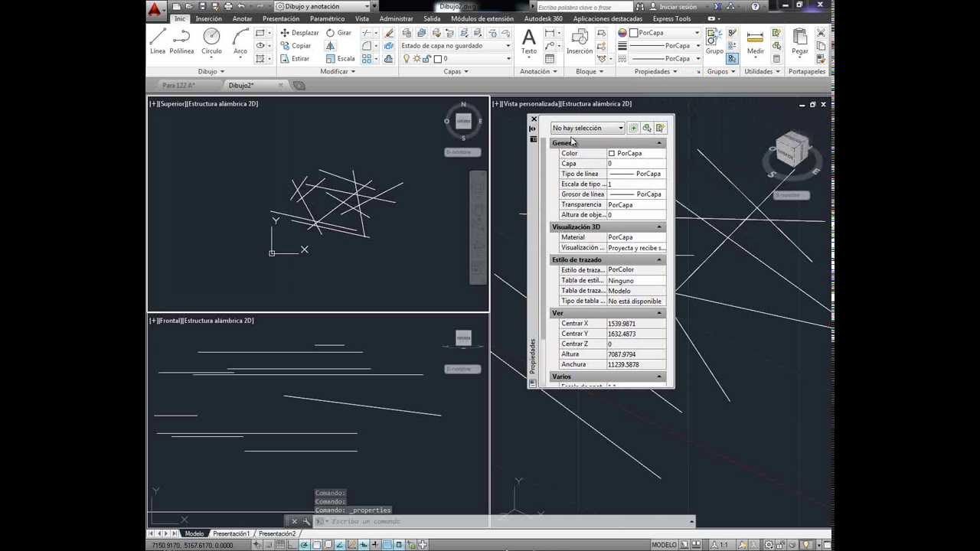Click the undo arrow in quick access toolbar

(x=241, y=6)
